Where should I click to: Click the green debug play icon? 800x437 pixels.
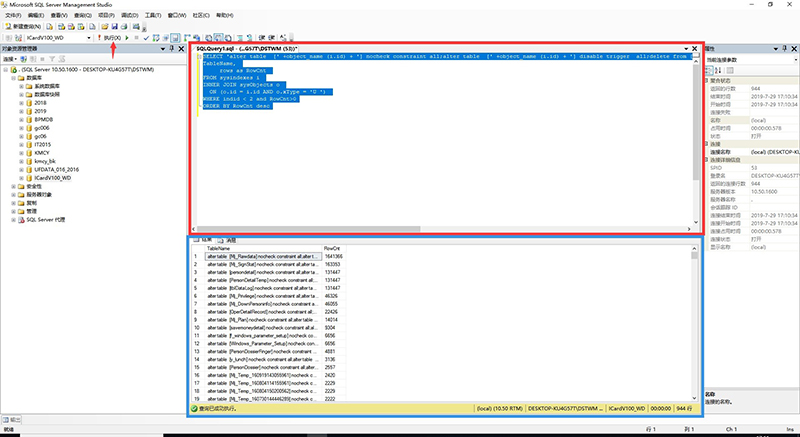point(128,38)
